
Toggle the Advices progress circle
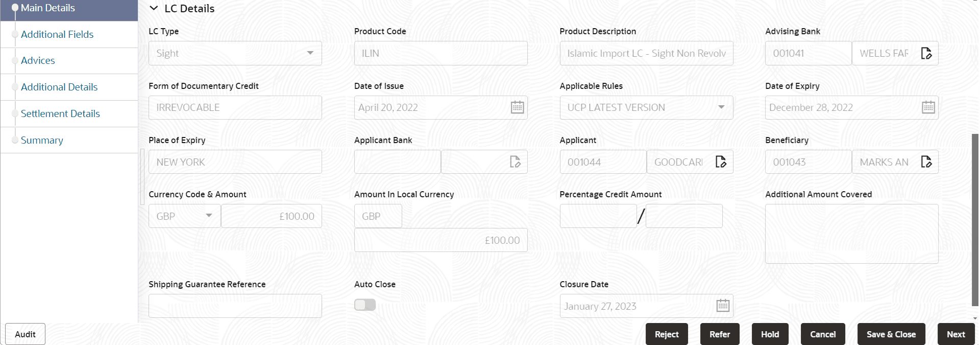[14, 61]
